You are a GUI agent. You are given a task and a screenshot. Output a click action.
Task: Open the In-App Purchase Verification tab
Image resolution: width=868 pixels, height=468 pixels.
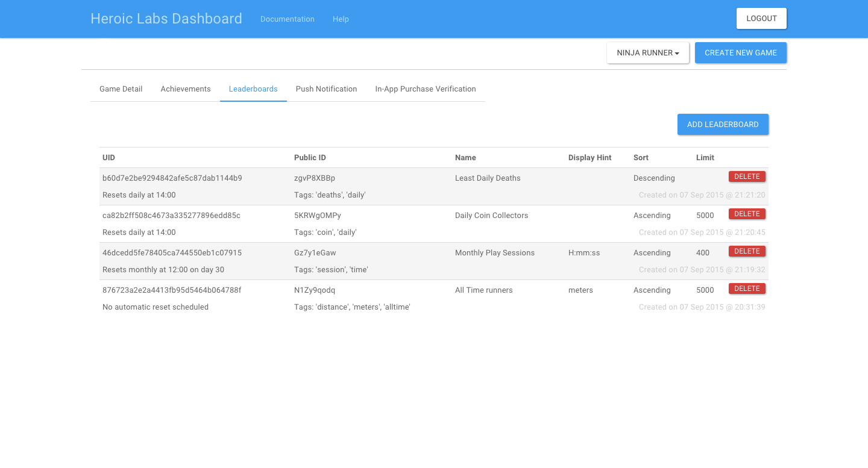click(x=426, y=89)
